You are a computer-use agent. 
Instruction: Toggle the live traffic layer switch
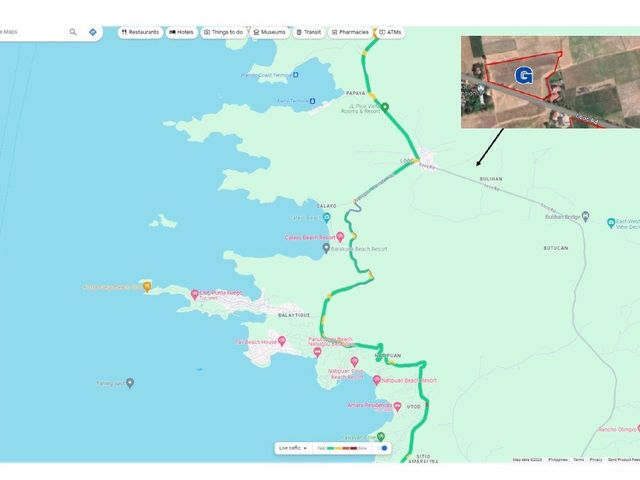382,448
